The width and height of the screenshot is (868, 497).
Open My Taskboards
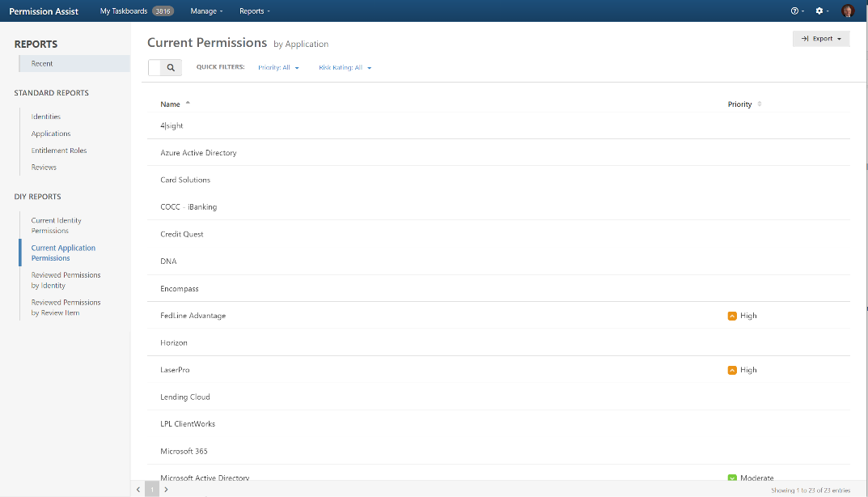tap(125, 11)
